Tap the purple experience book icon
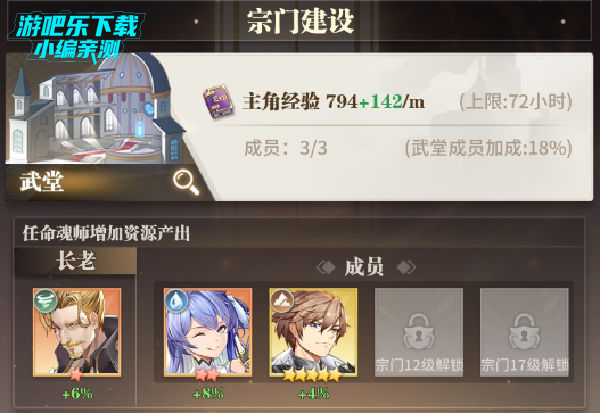This screenshot has height=413, width=600. (218, 101)
